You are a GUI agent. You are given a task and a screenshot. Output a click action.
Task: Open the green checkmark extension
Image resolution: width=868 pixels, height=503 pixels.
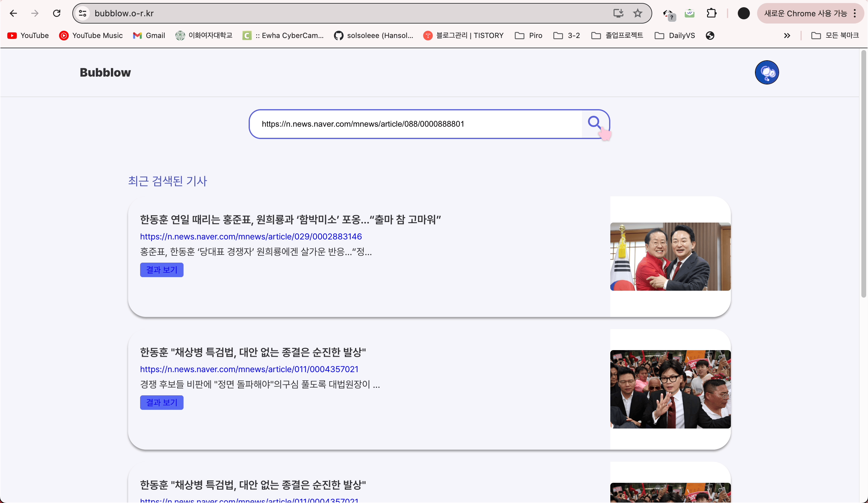pos(689,14)
